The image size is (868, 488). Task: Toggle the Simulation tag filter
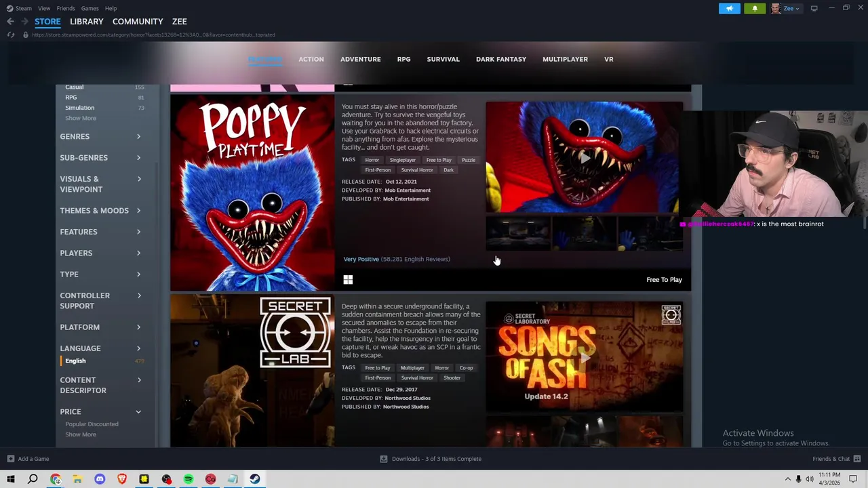[80, 108]
